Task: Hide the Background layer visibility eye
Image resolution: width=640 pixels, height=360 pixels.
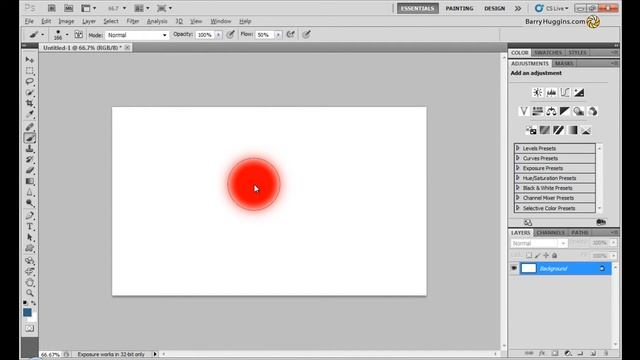Action: point(514,269)
